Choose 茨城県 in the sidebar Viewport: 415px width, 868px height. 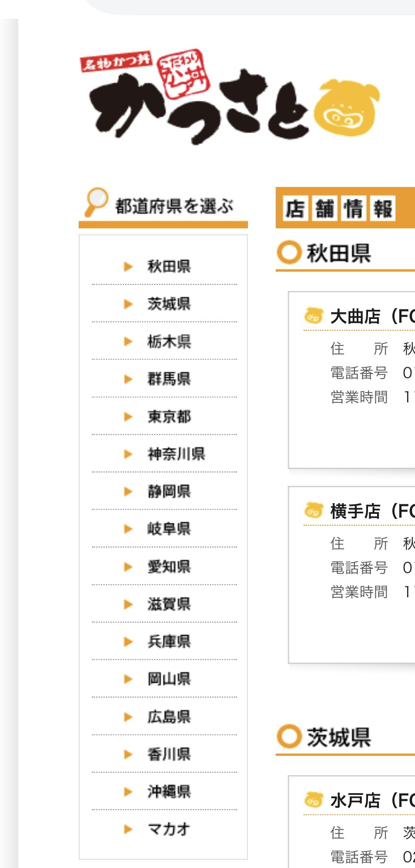169,304
